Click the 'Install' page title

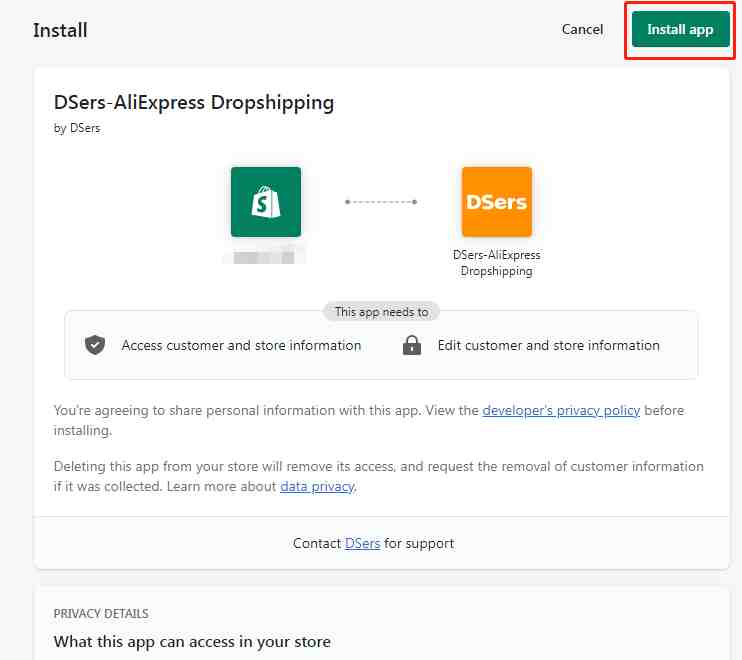click(x=60, y=30)
